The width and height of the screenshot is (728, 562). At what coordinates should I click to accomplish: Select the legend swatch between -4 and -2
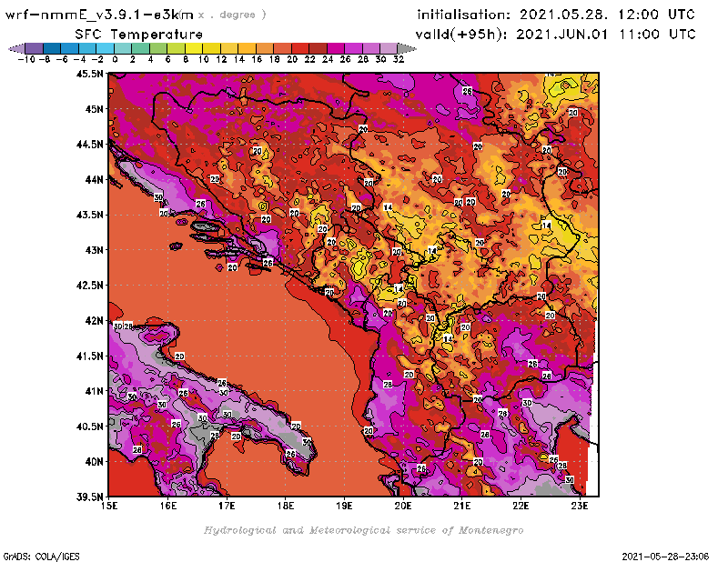(87, 48)
